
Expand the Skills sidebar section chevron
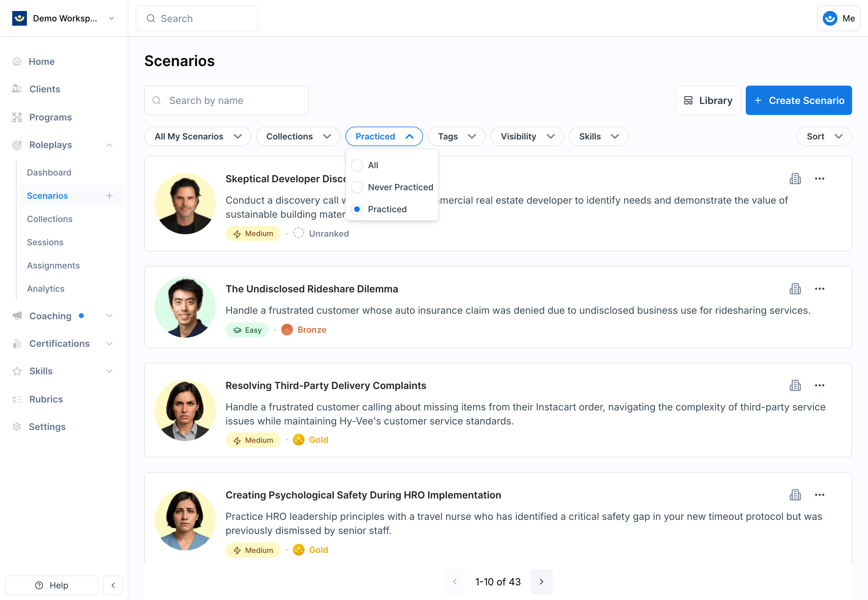(x=109, y=372)
